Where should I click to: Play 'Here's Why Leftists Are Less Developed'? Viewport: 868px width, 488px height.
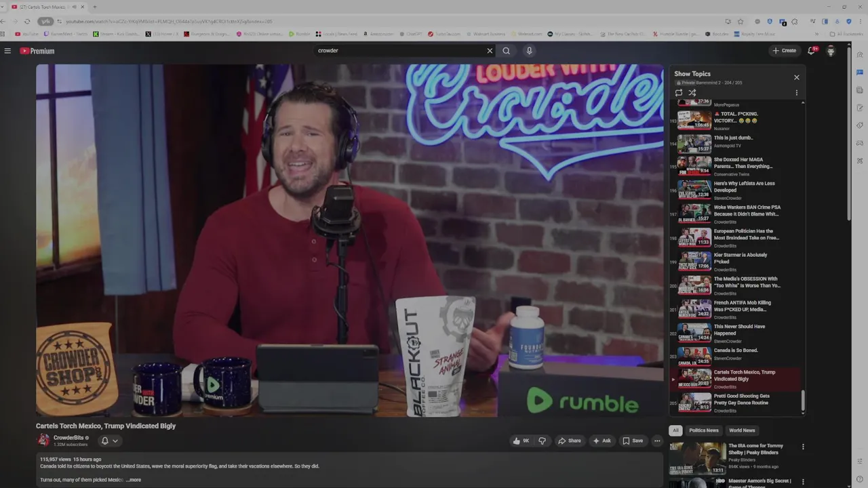tap(735, 190)
